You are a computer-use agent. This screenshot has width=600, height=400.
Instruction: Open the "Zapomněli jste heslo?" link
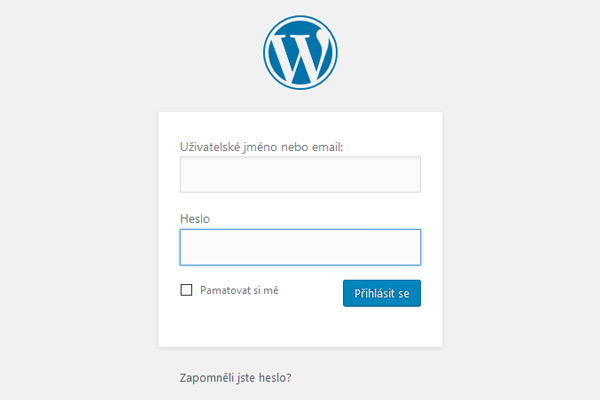(x=234, y=378)
